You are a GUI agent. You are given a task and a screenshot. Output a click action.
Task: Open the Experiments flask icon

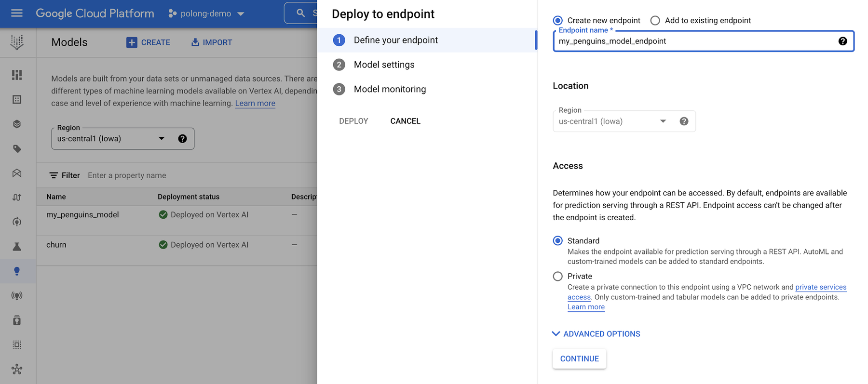17,247
